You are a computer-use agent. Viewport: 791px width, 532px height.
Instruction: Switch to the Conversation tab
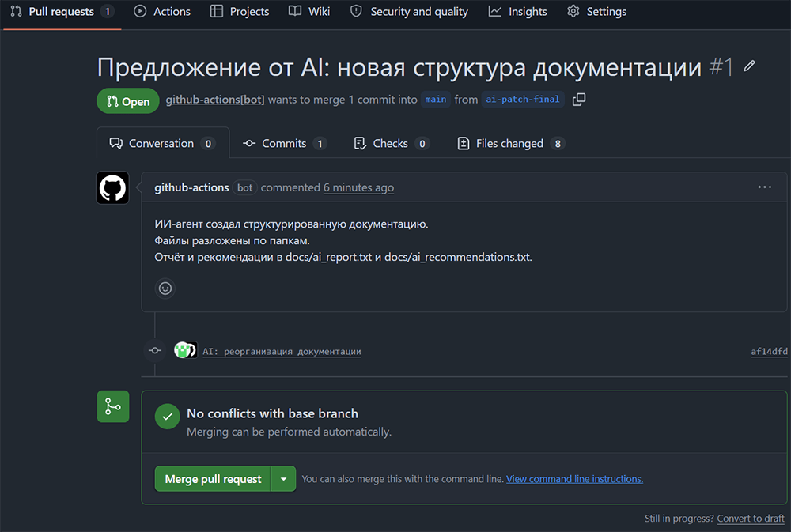click(x=162, y=144)
